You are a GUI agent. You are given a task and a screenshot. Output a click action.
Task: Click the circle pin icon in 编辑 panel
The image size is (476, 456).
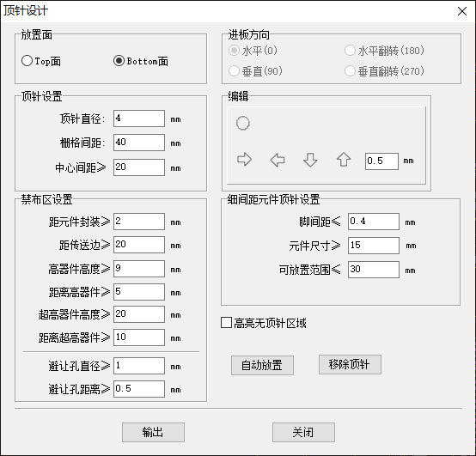coord(243,123)
